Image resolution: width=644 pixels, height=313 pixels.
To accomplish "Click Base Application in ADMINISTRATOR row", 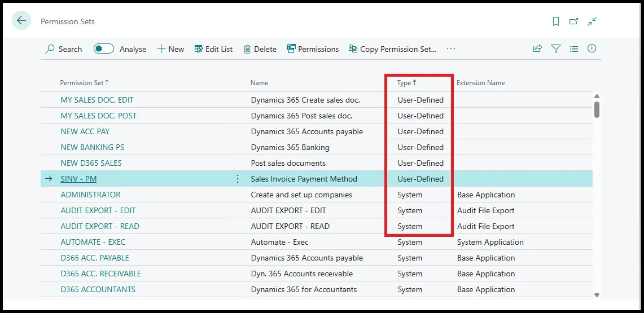I will pyautogui.click(x=486, y=195).
